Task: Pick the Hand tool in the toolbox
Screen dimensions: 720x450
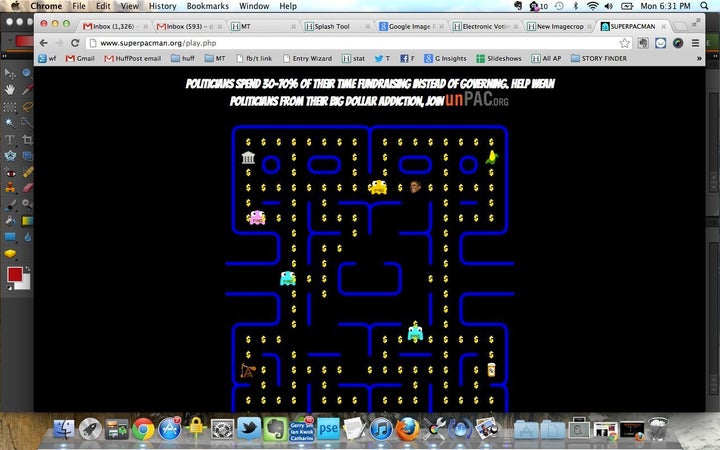Action: click(x=10, y=90)
